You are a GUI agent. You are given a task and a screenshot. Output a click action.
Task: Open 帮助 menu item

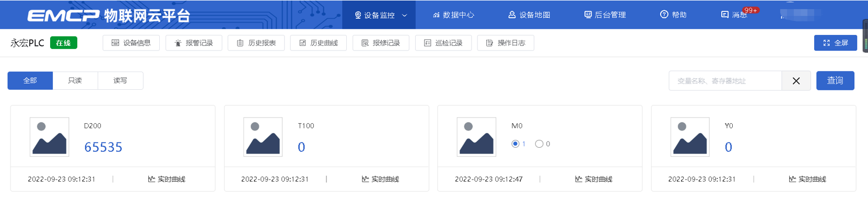point(673,15)
